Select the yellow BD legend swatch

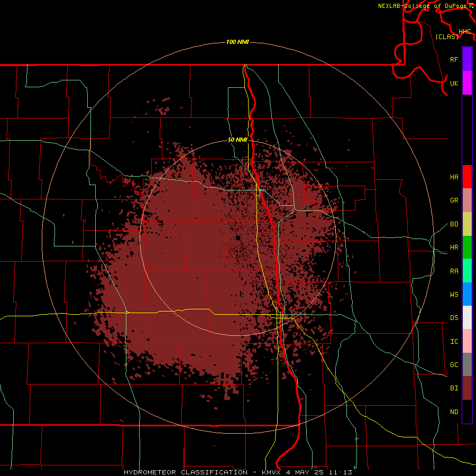(x=467, y=224)
